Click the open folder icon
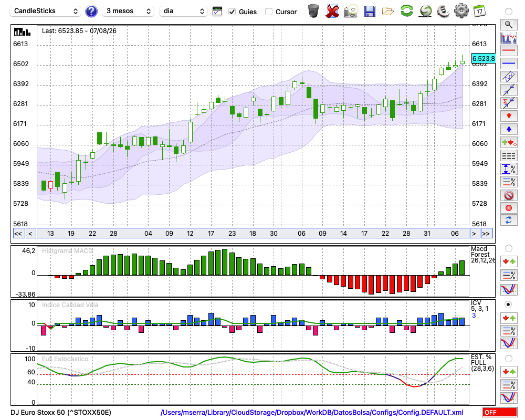The image size is (525, 420). 388,12
